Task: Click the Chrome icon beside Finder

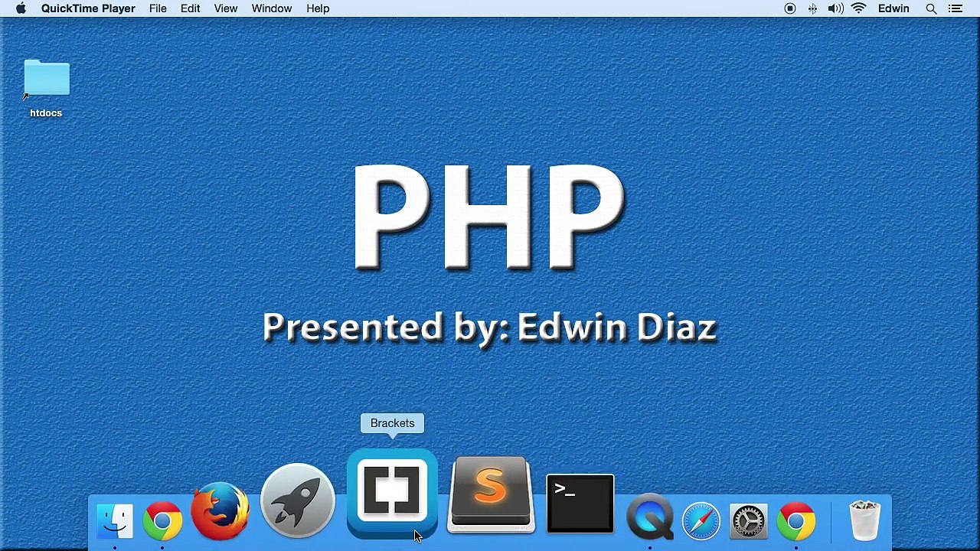Action: coord(162,521)
